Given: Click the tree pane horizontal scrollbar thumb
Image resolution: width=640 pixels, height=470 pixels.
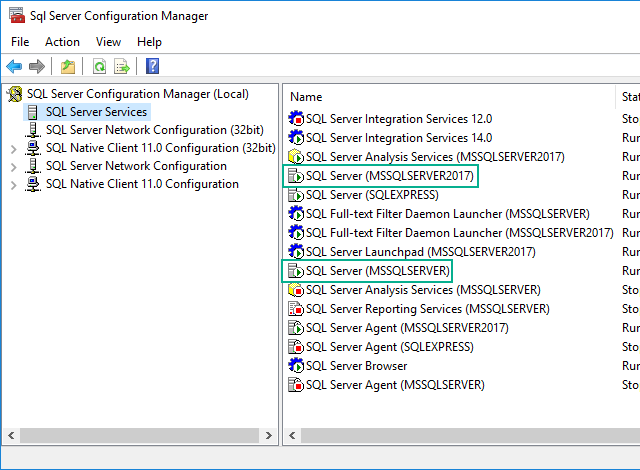Looking at the screenshot, I should pyautogui.click(x=140, y=435).
